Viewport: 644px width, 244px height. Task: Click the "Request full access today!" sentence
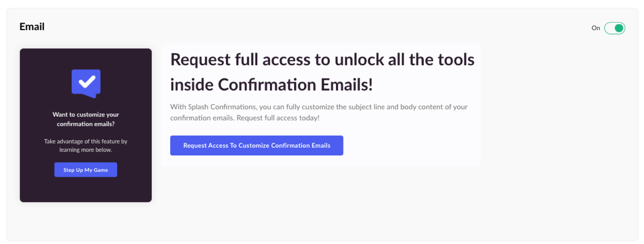(278, 118)
